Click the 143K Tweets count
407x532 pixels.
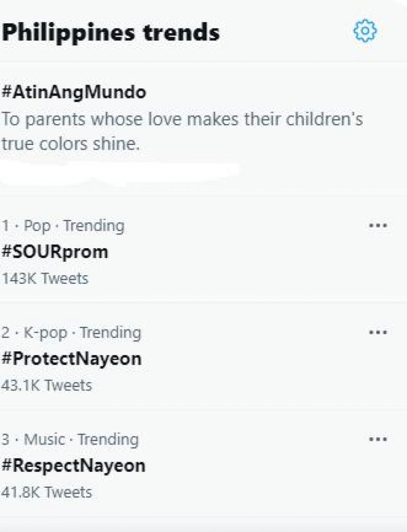tap(44, 278)
